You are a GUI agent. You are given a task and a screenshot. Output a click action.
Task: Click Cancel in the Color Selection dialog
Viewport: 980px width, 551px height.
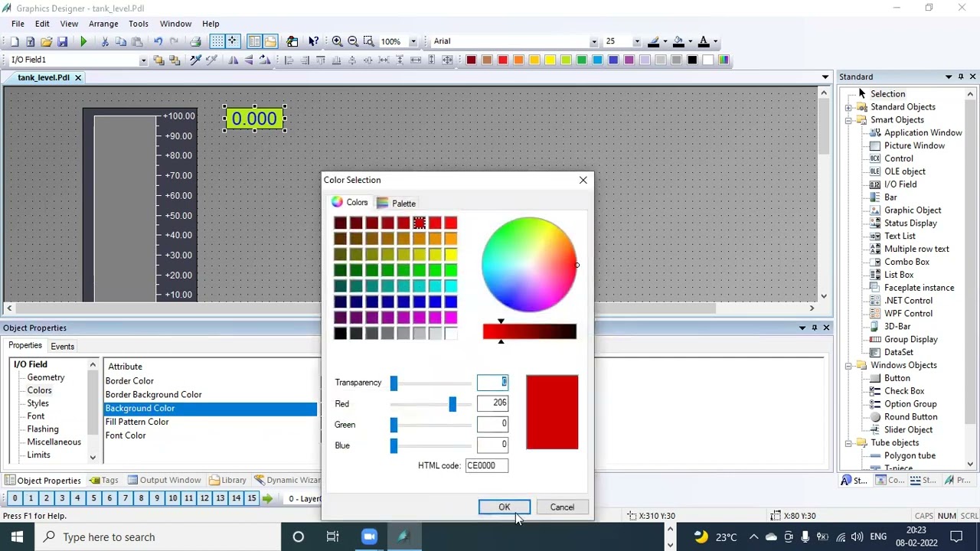click(x=562, y=507)
